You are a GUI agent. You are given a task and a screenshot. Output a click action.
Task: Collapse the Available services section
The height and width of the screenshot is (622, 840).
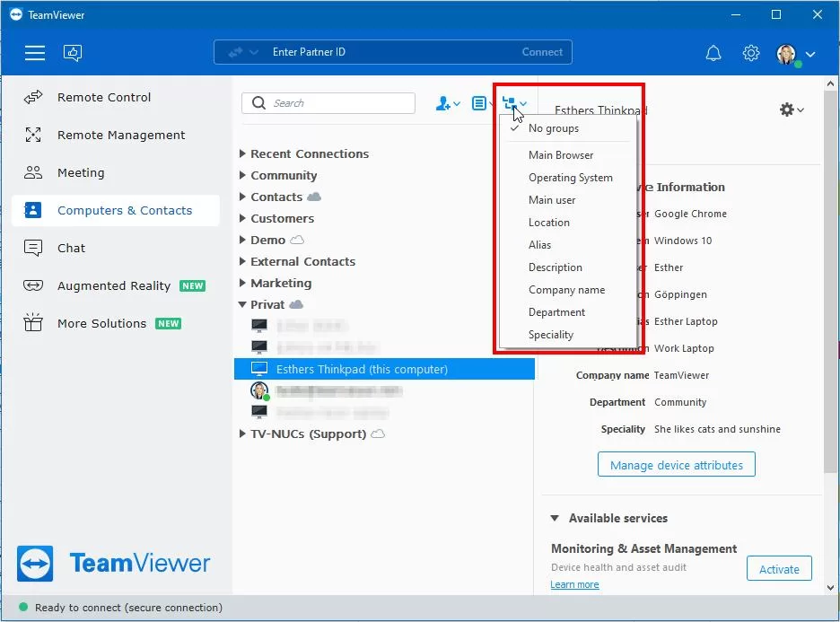pos(555,519)
